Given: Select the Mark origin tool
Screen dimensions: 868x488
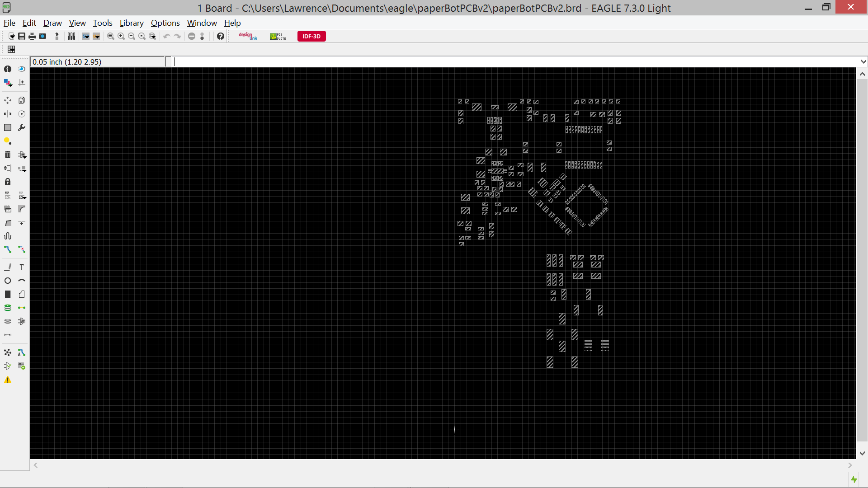Looking at the screenshot, I should click(22, 83).
